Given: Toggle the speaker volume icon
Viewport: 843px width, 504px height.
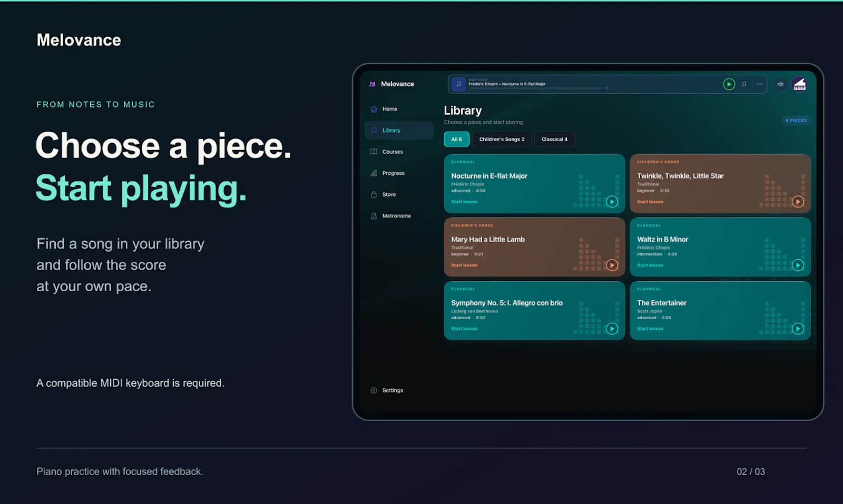Looking at the screenshot, I should click(780, 84).
